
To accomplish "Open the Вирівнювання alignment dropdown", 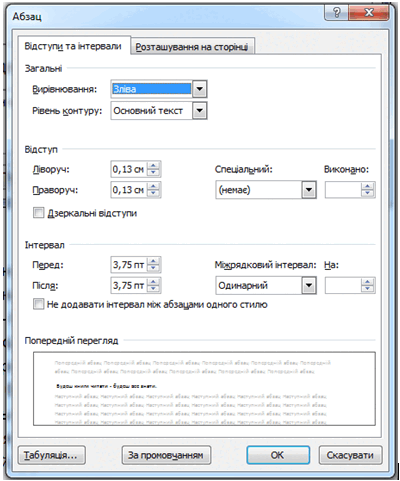I will [x=199, y=89].
